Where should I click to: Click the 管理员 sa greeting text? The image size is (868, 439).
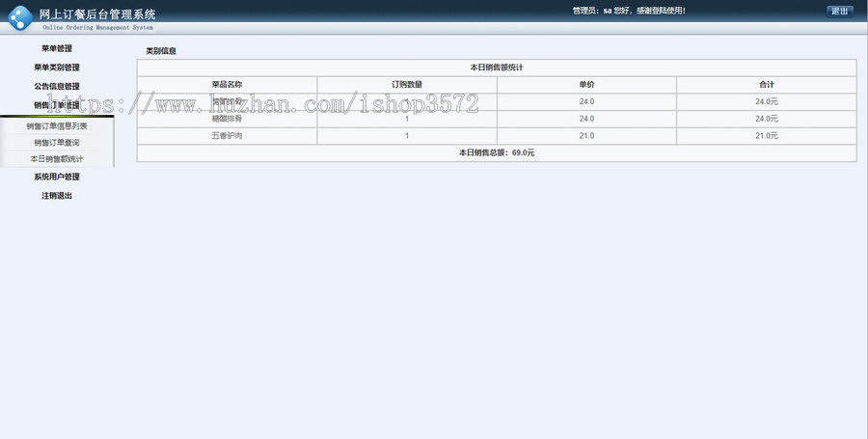tap(629, 11)
